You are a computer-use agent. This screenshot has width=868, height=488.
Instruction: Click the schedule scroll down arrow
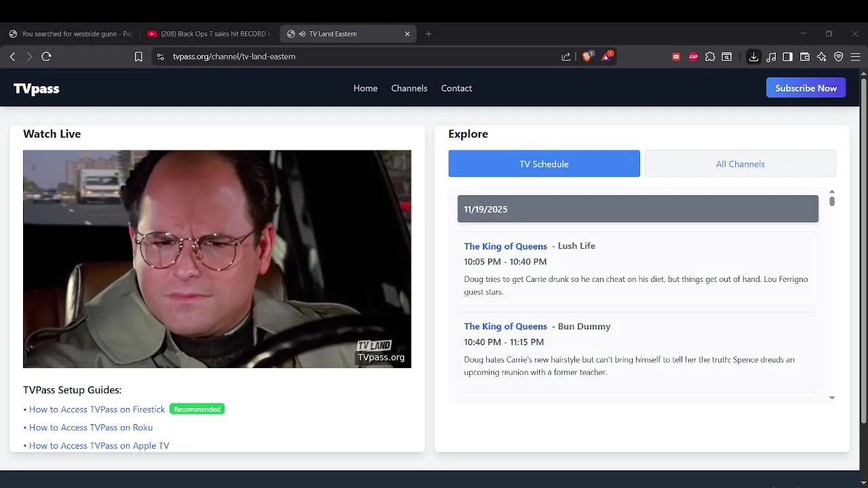(832, 398)
